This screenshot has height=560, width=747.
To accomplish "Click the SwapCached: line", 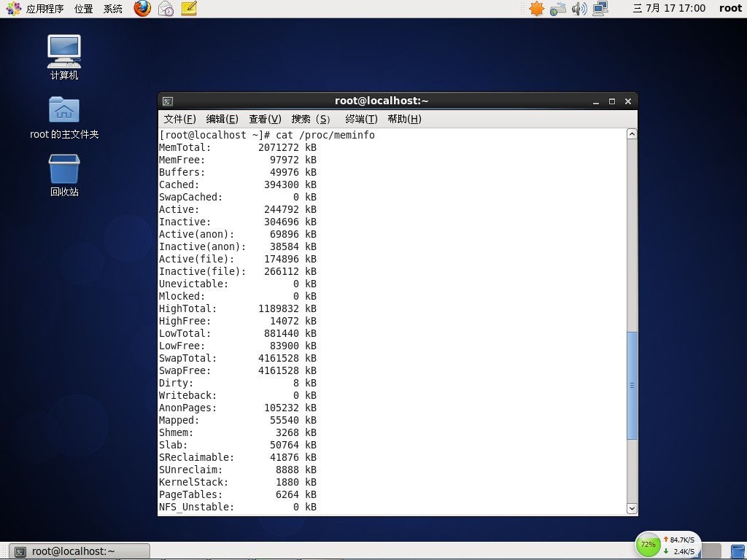I will tap(238, 197).
